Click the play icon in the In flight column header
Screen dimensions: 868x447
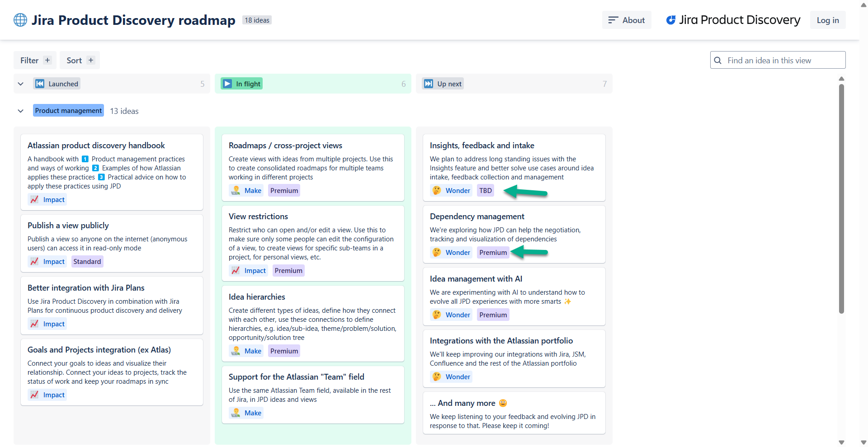pos(226,84)
